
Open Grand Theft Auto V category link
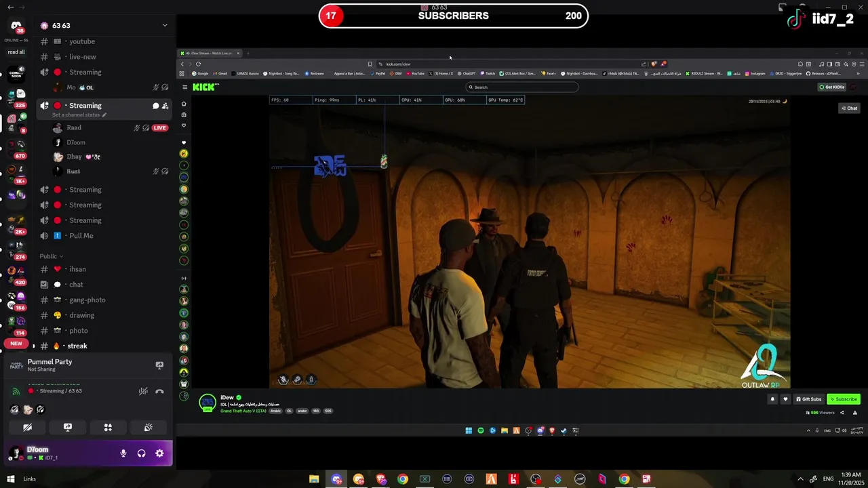(244, 411)
